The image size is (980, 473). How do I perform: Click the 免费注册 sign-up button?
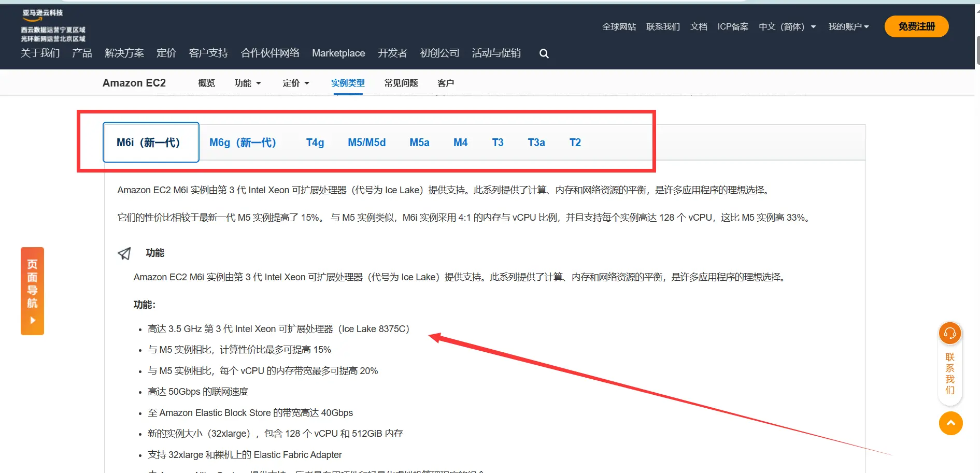(916, 26)
